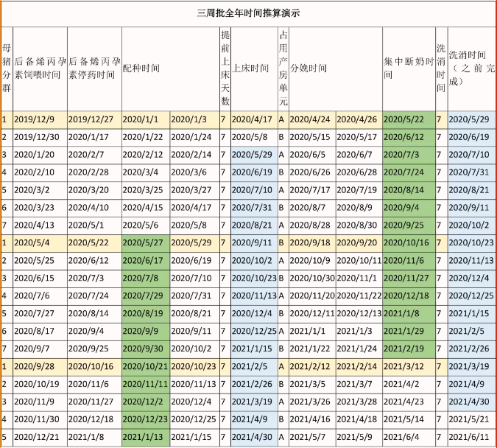Select the cell 2020/1/3
The height and width of the screenshot is (448, 497).
(x=195, y=119)
